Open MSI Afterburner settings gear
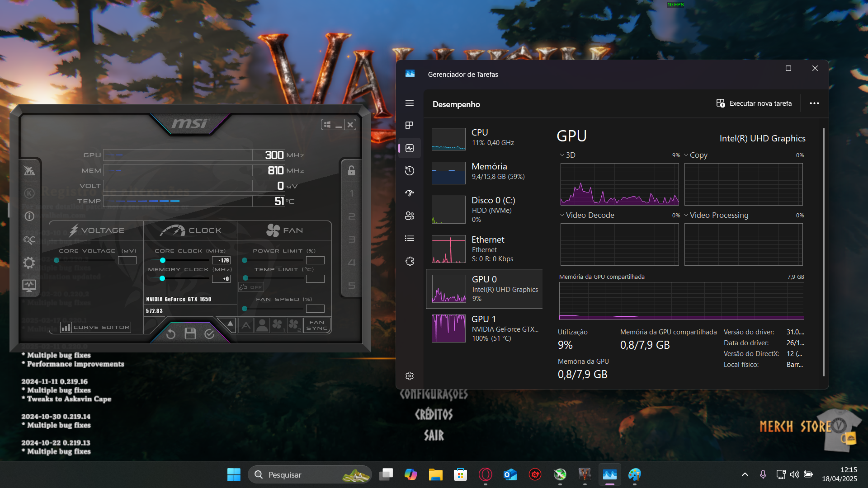The height and width of the screenshot is (488, 868). pos(29,263)
